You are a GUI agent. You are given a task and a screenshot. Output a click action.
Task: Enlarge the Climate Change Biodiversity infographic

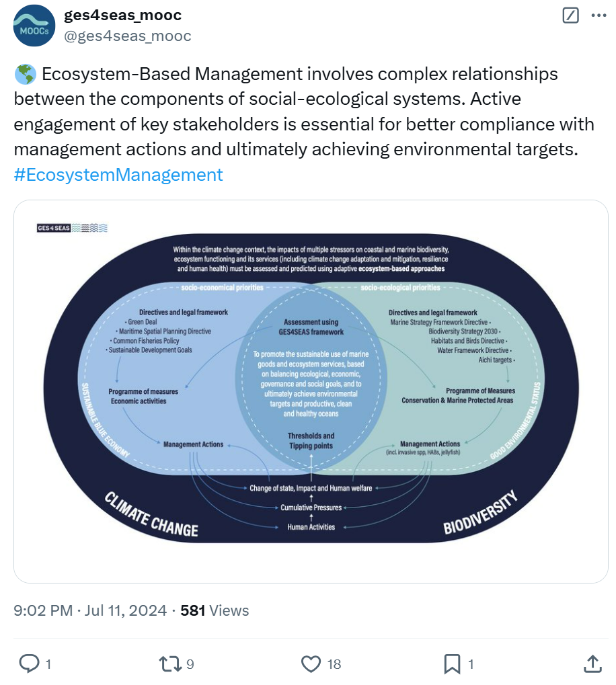(311, 391)
